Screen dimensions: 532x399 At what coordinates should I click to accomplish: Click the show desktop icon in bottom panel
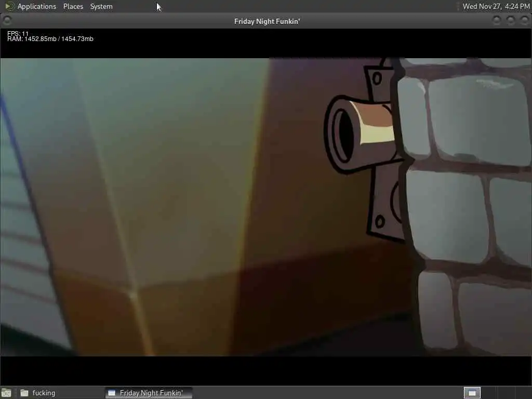(x=6, y=393)
